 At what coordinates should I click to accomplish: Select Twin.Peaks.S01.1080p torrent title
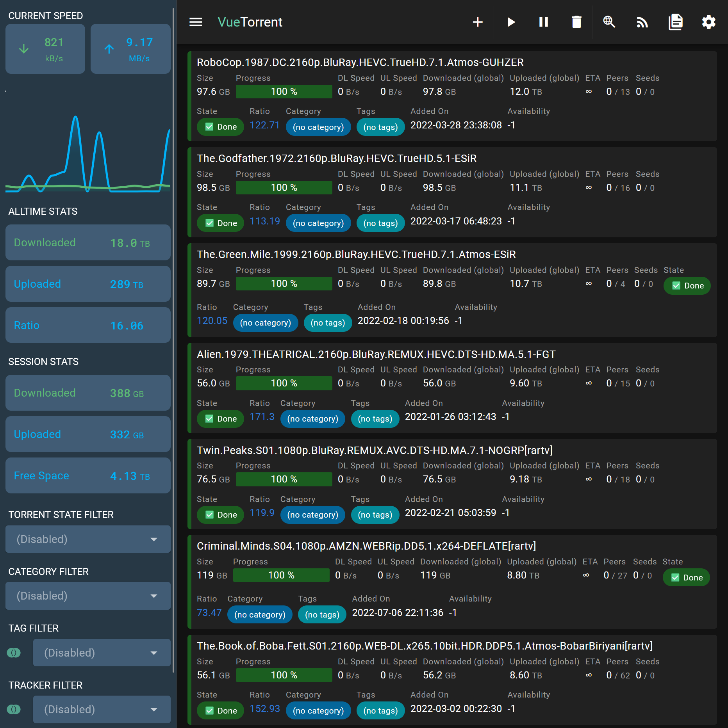pyautogui.click(x=375, y=450)
